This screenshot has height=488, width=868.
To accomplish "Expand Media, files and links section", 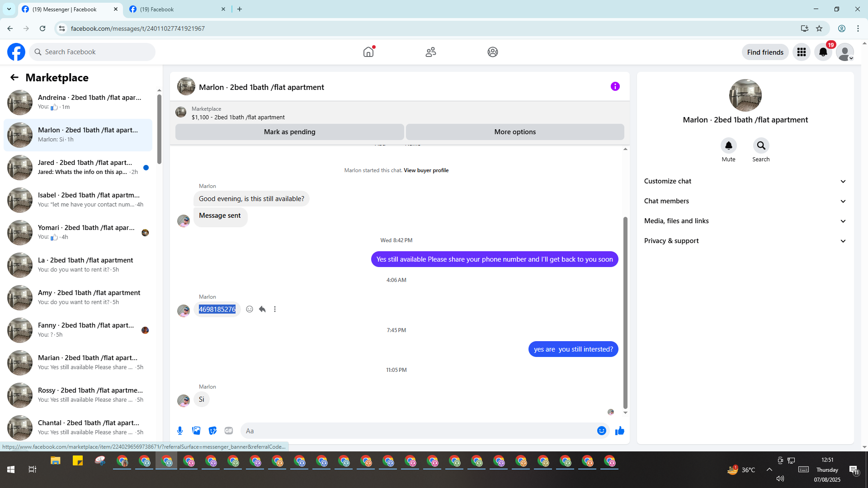I will click(x=745, y=221).
